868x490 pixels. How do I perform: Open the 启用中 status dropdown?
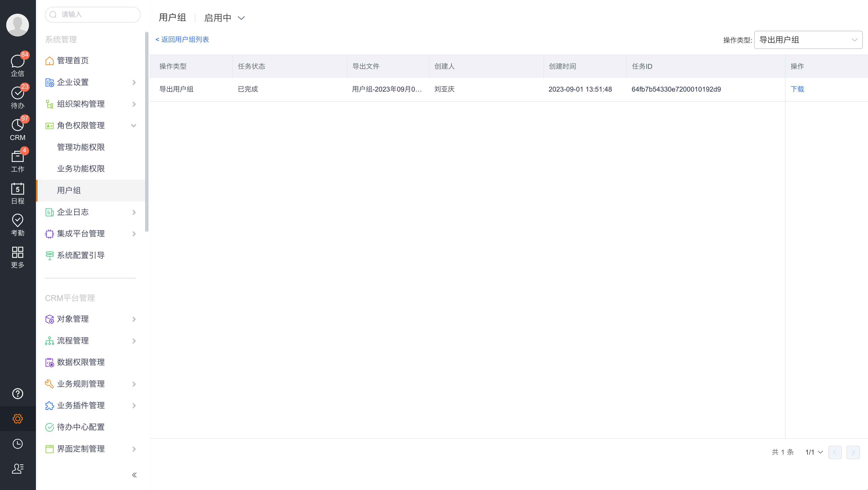coord(225,18)
